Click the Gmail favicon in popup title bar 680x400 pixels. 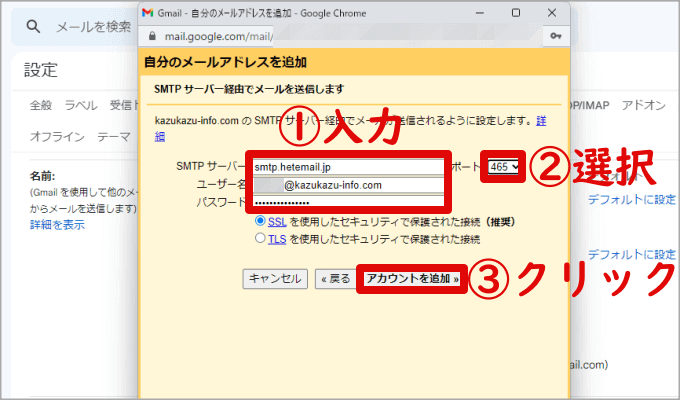[148, 13]
